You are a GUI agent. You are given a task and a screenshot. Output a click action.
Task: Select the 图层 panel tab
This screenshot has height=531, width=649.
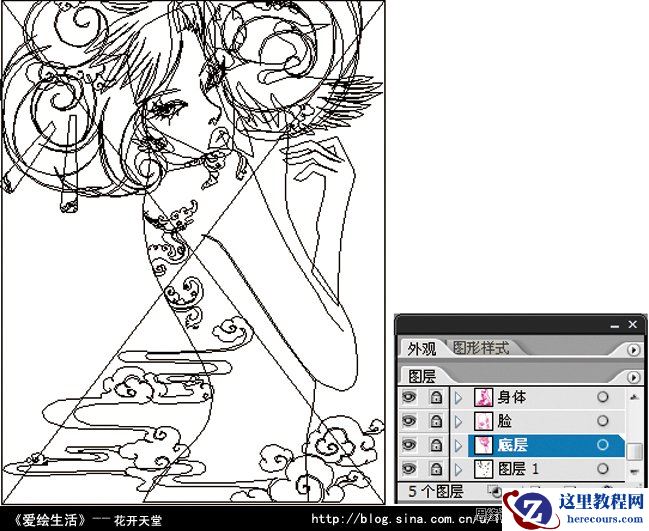[422, 376]
